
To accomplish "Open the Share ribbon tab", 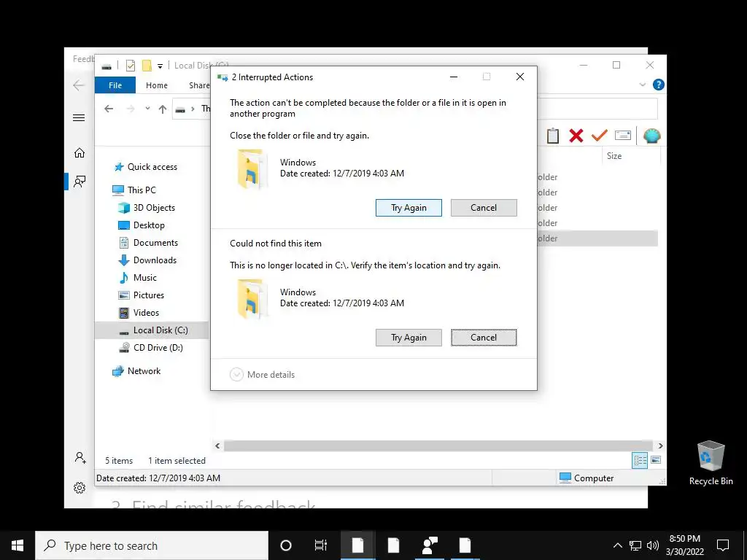I will tap(199, 85).
